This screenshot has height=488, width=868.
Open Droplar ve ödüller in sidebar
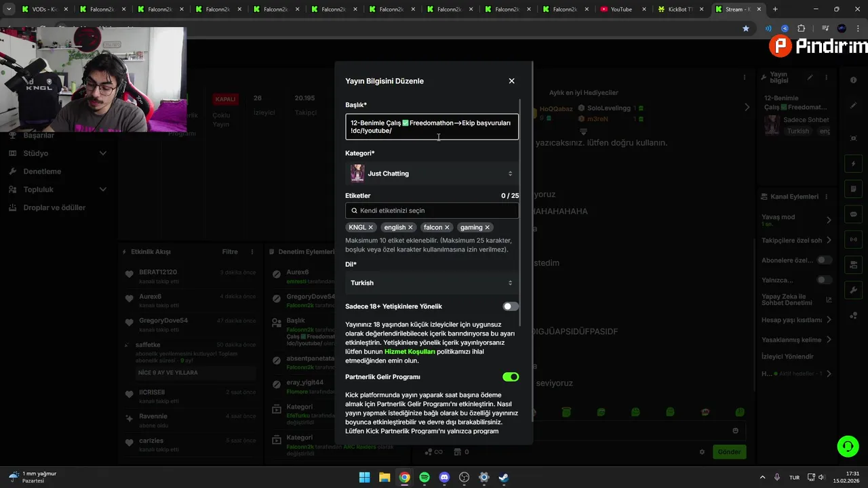54,207
